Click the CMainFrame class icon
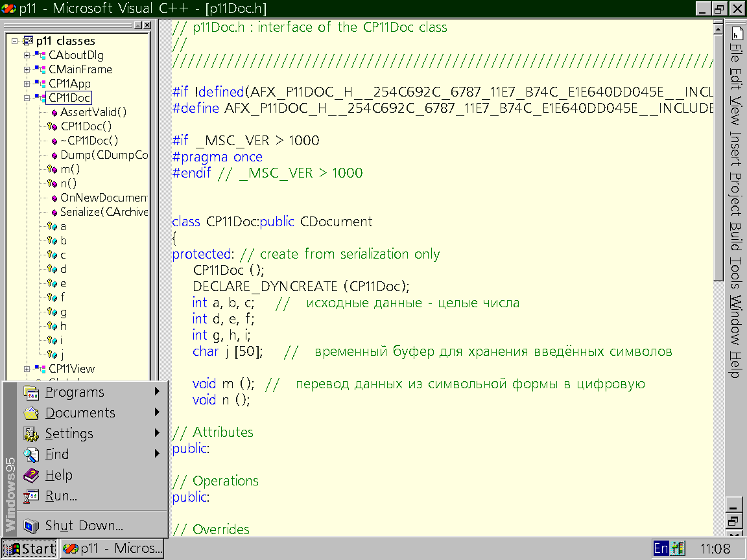The height and width of the screenshot is (560, 747). pyautogui.click(x=41, y=69)
